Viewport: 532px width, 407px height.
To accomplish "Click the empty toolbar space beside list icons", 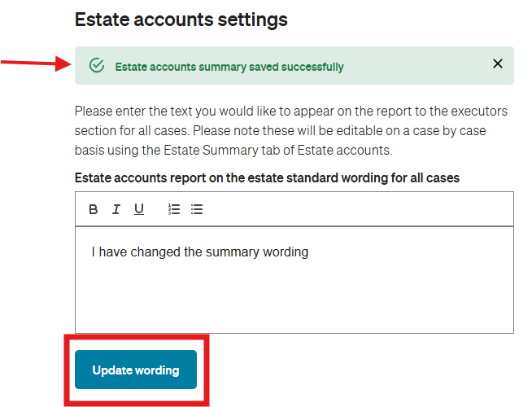I will click(356, 209).
